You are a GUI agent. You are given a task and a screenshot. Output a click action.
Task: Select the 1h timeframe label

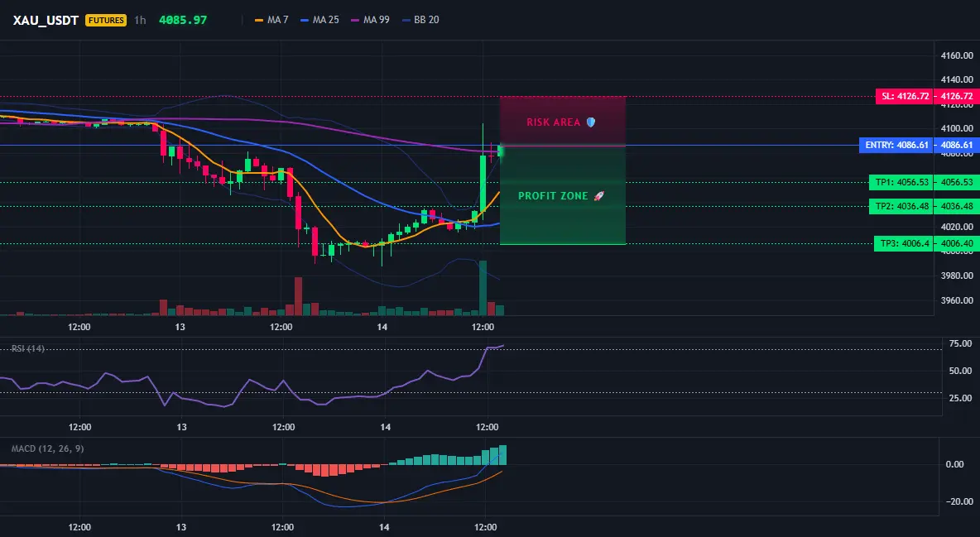tap(140, 20)
